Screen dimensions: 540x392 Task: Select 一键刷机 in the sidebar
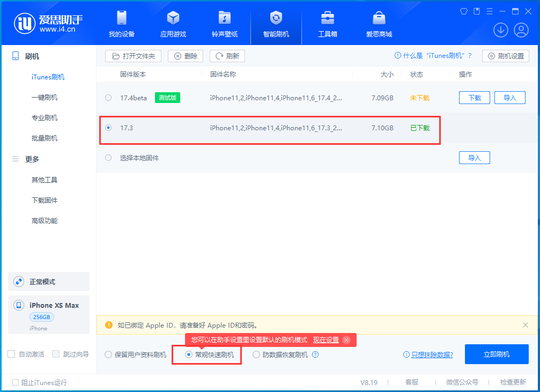45,97
